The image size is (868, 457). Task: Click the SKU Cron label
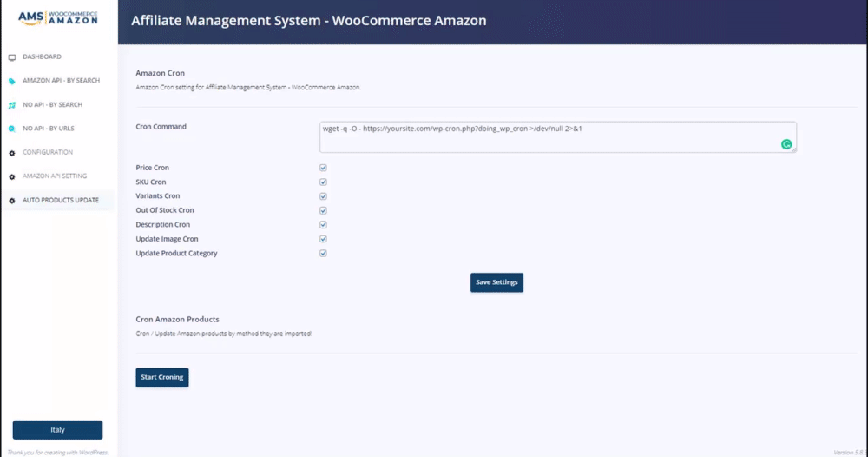(x=150, y=182)
